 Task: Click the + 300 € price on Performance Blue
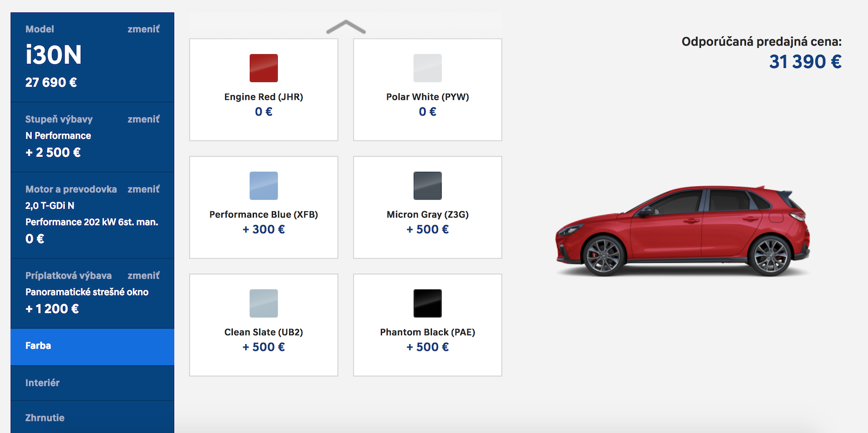pos(264,229)
